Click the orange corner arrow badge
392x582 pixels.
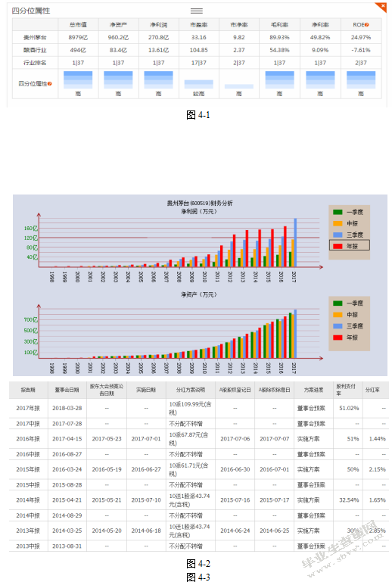tap(382, 7)
